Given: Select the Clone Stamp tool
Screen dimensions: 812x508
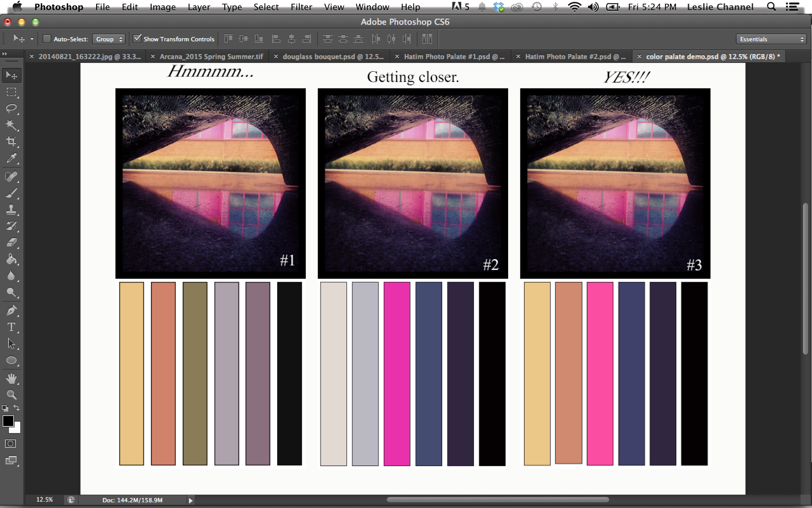Looking at the screenshot, I should (11, 210).
